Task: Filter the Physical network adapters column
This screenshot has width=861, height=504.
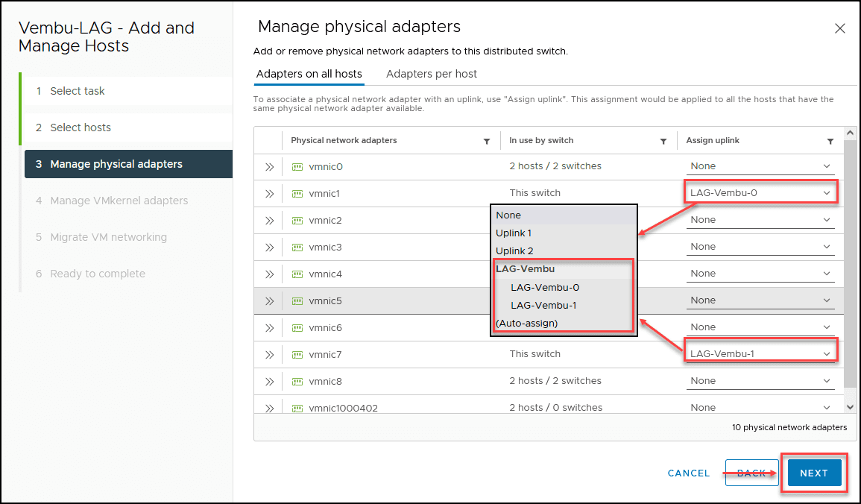Action: [487, 141]
